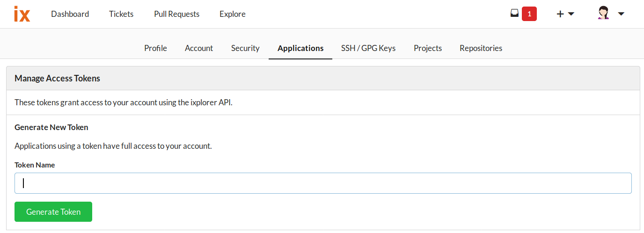This screenshot has height=233, width=644.
Task: Focus the Token Name input field
Action: click(323, 183)
